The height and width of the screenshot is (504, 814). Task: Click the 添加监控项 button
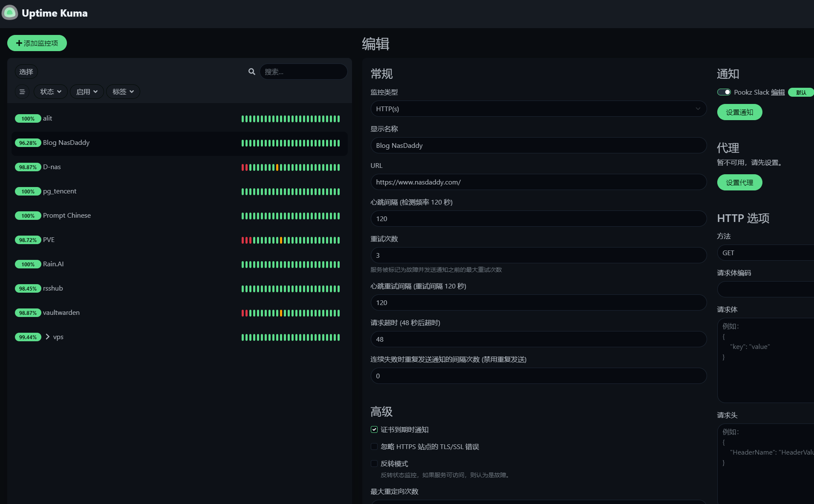click(x=37, y=43)
